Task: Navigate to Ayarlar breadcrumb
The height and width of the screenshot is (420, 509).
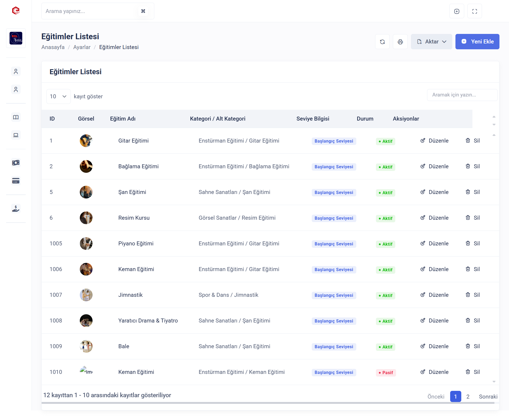Action: pos(82,47)
